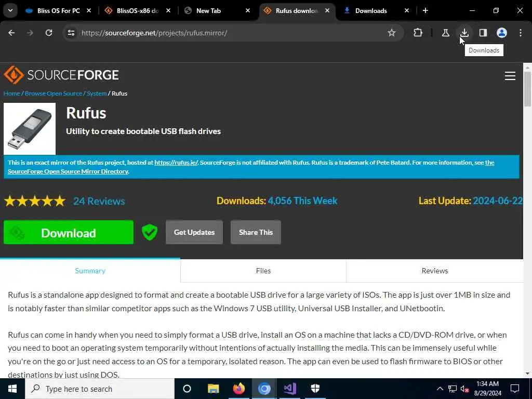
Task: Go forward with the forward arrow
Action: click(30, 33)
